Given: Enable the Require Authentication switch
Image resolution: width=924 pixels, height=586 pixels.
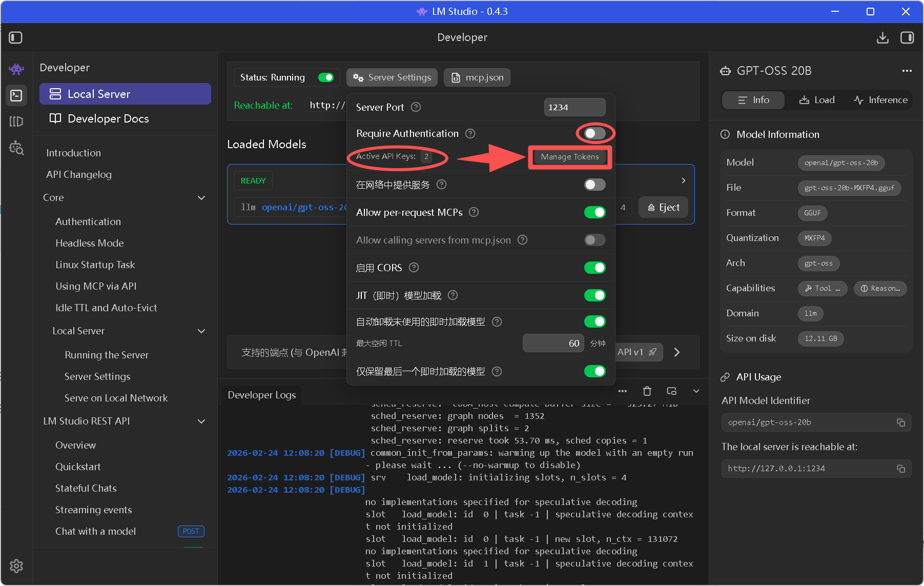Looking at the screenshot, I should click(x=594, y=133).
